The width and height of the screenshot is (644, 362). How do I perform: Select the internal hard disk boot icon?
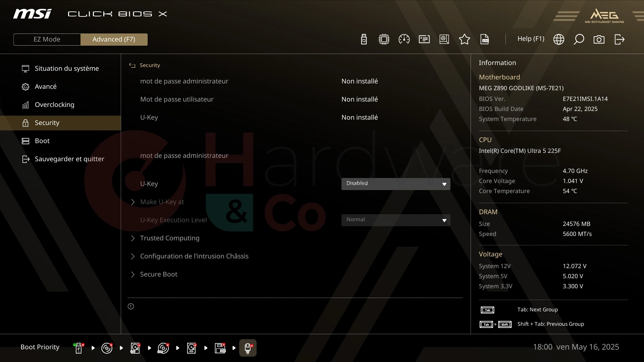pyautogui.click(x=192, y=348)
